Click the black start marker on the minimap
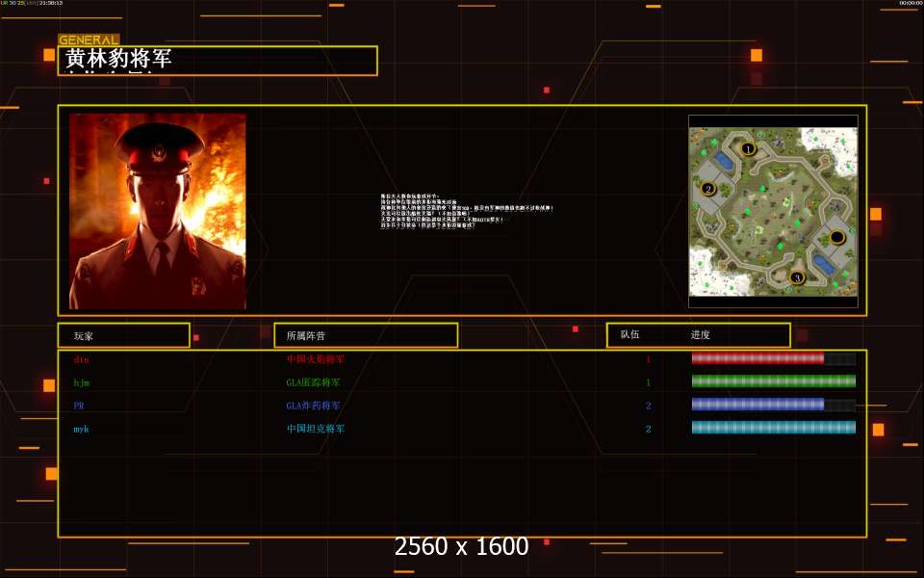This screenshot has width=924, height=578. click(836, 237)
